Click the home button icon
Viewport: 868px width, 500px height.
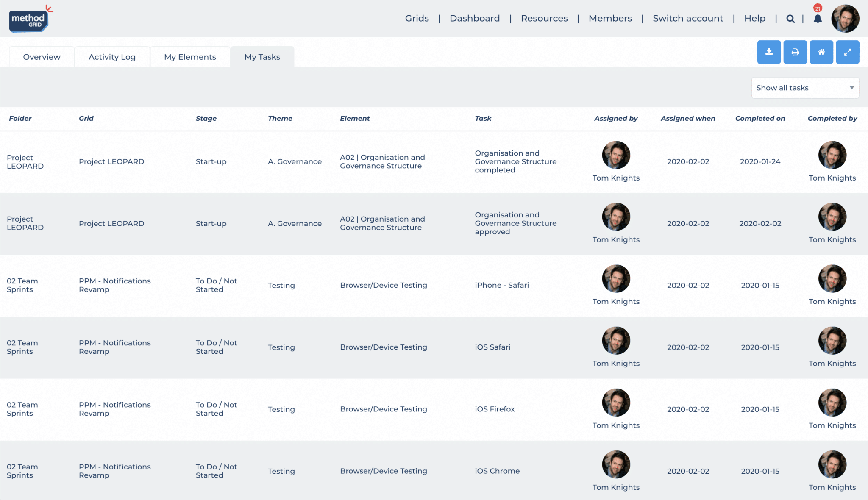click(x=821, y=52)
